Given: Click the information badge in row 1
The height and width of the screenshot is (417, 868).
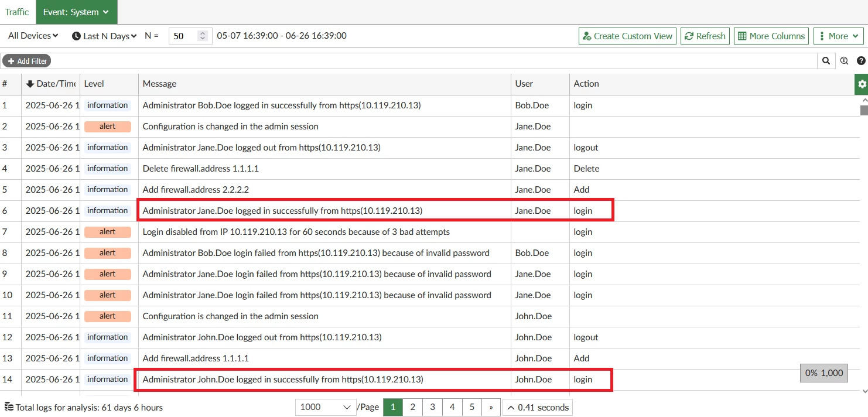Looking at the screenshot, I should 107,105.
